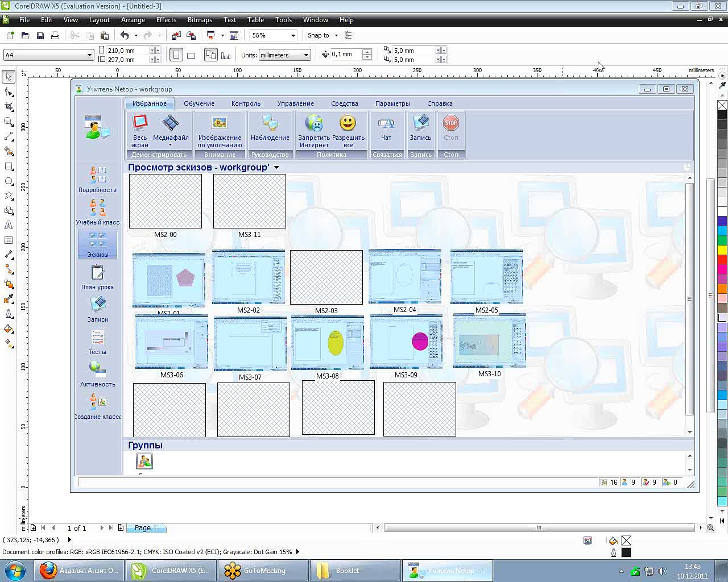Select the MS3-08 student thumbnail
728x582 pixels.
pyautogui.click(x=328, y=343)
